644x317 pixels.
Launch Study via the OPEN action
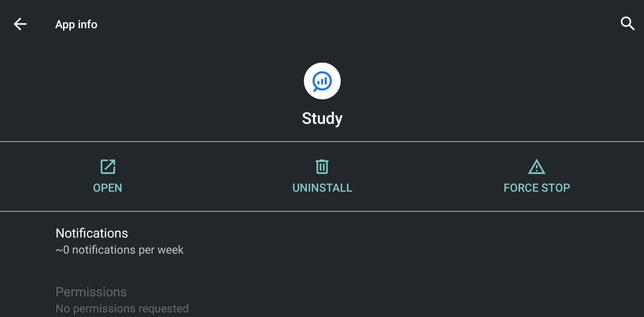[107, 176]
